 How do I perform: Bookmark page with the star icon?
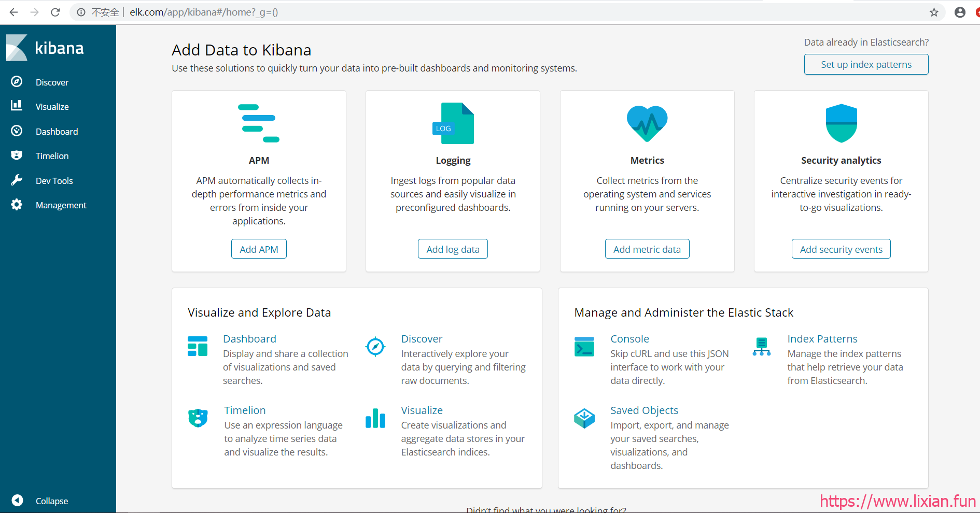(x=934, y=12)
